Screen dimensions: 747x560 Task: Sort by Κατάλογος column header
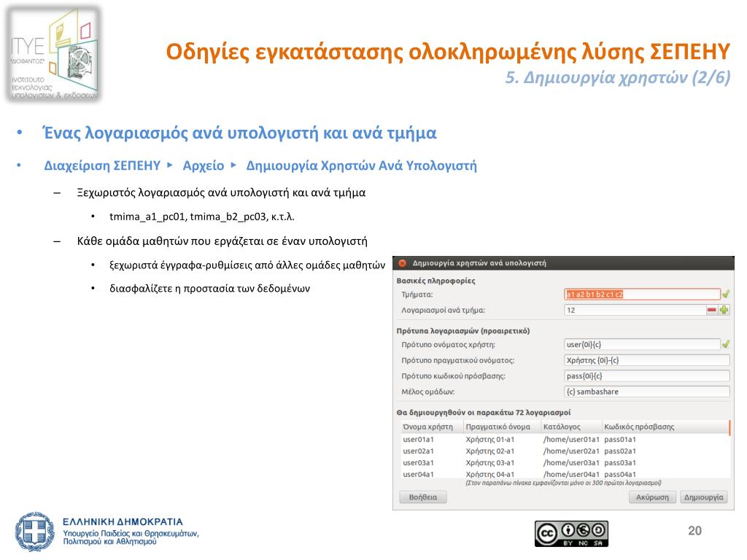[570, 427]
